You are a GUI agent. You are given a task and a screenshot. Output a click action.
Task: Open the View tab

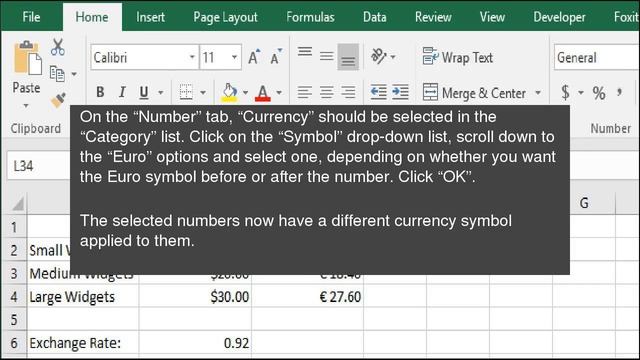[x=492, y=17]
